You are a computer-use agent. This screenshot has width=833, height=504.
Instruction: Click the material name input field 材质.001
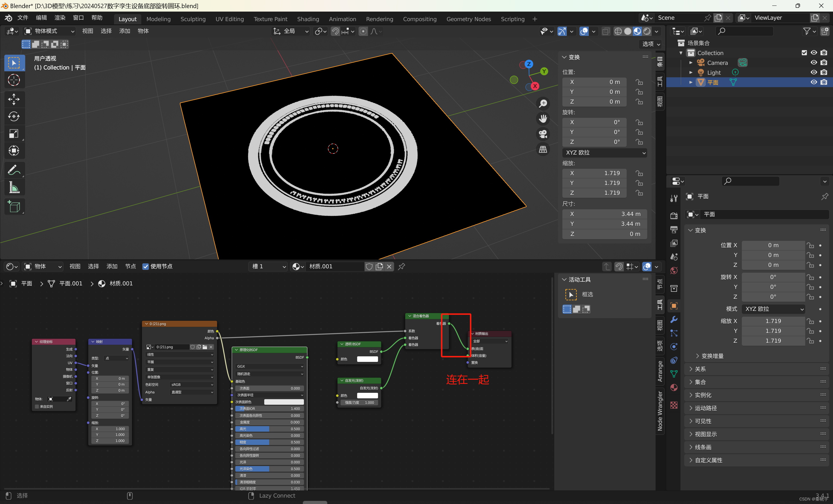(333, 266)
